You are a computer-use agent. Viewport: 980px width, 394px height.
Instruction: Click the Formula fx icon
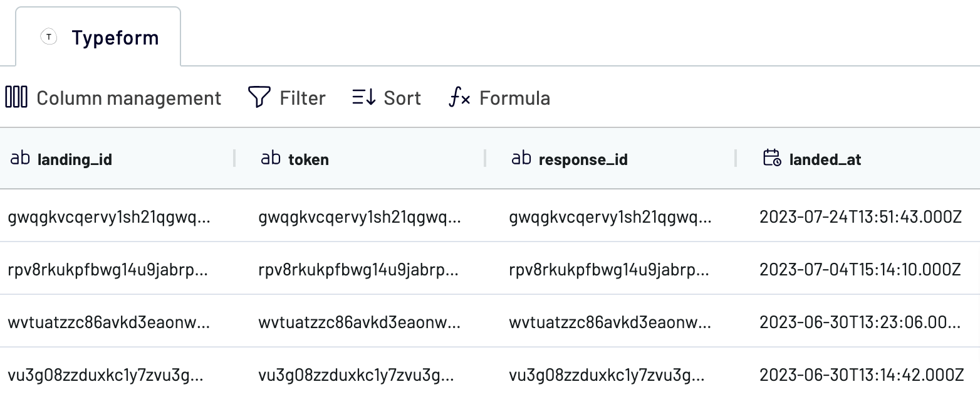tap(459, 98)
